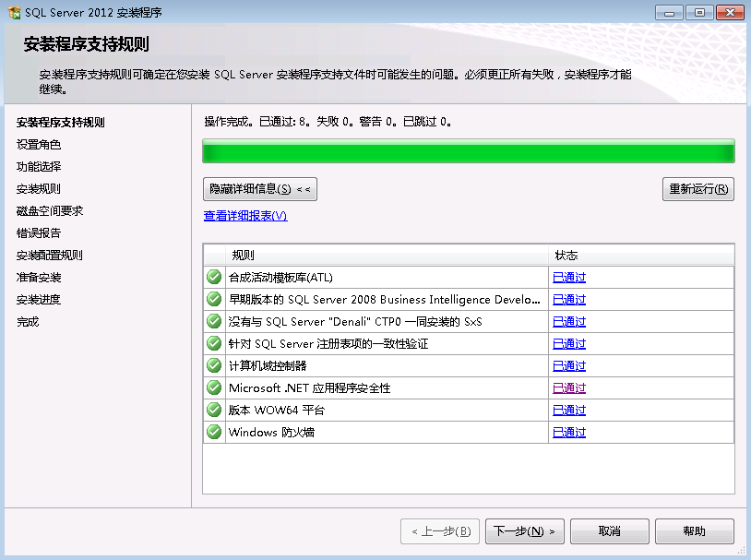
Task: Open 已通过 link for 注册表项的一致性验证
Action: point(569,343)
